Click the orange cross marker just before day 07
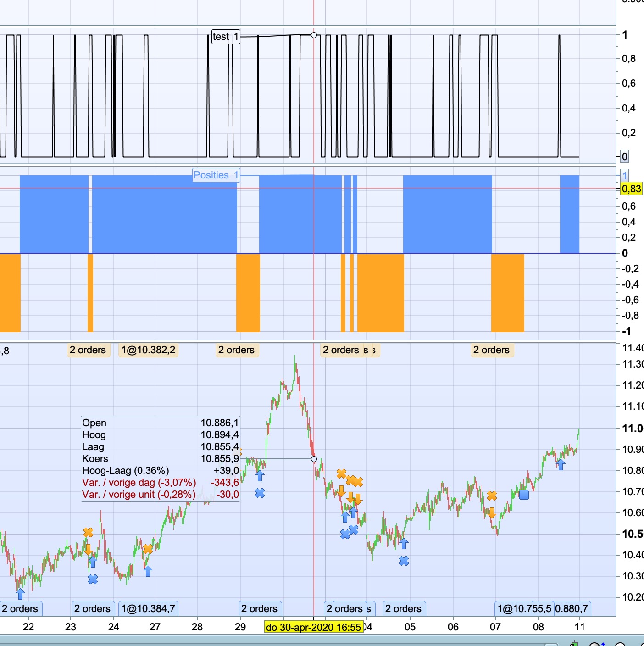 click(x=492, y=496)
